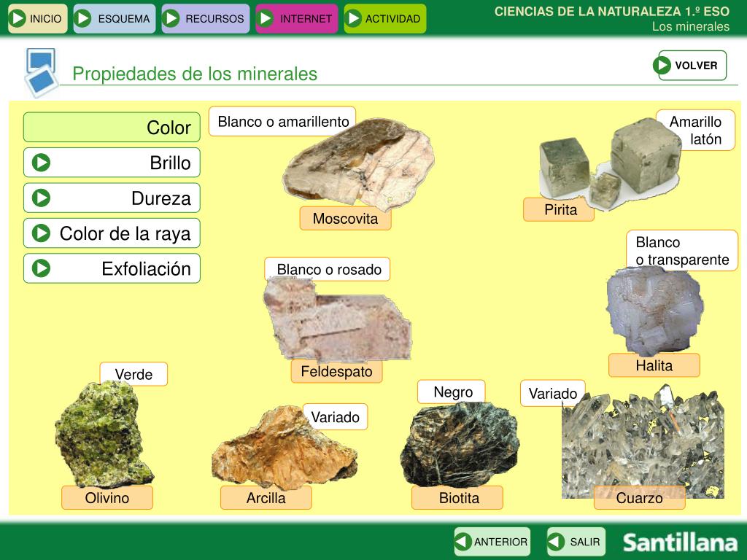
Task: Open the INICIO navigation tab
Action: pos(38,18)
